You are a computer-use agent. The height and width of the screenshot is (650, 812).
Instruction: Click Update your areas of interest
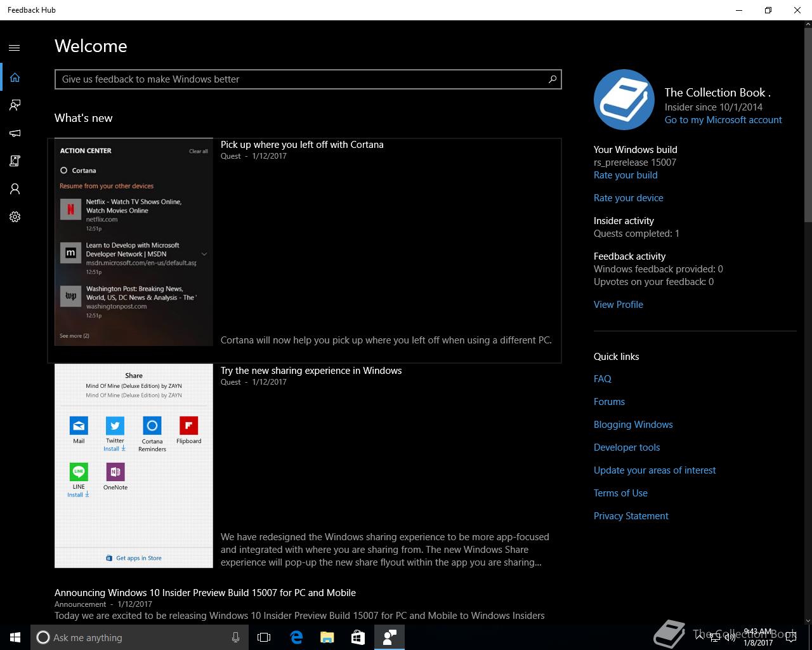point(655,470)
